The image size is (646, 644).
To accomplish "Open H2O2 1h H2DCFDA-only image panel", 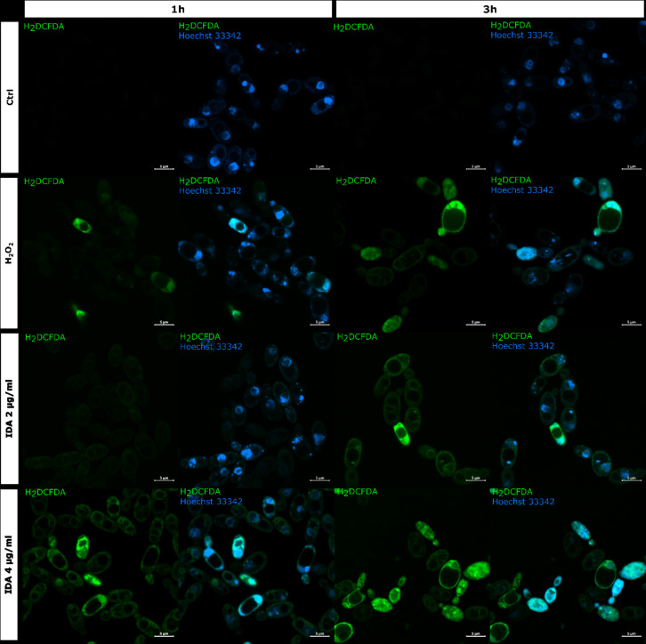I will (101, 253).
